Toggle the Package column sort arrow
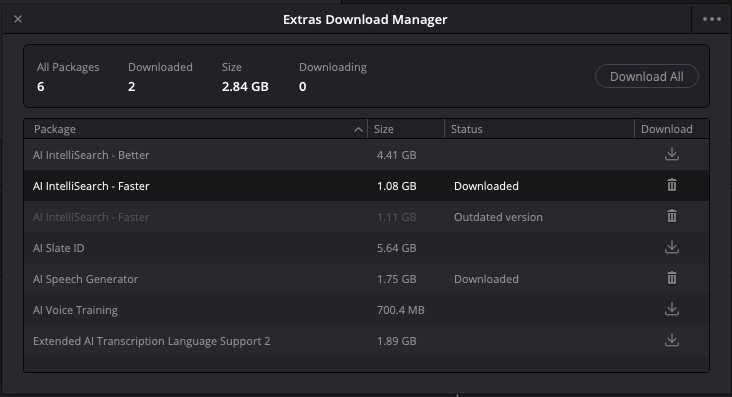732x397 pixels. (x=358, y=129)
